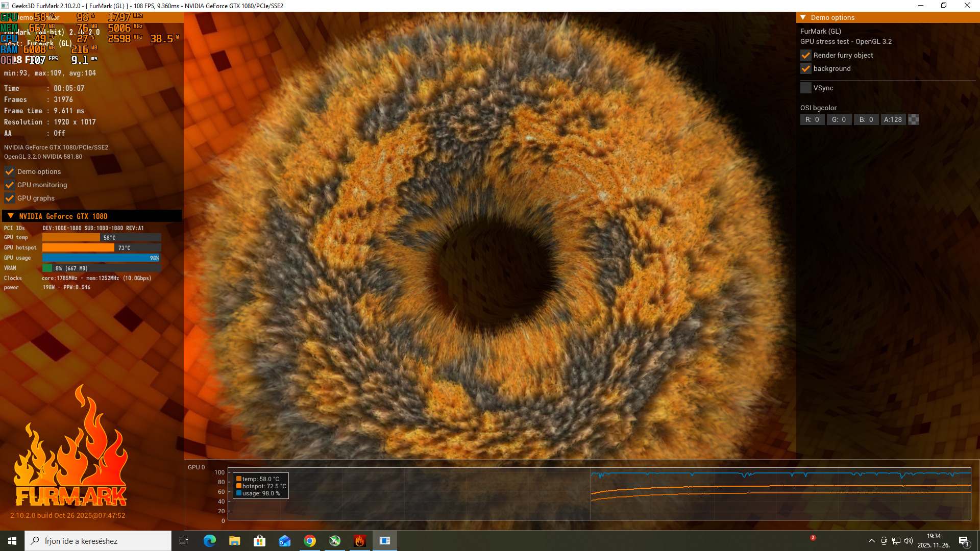
Task: Click the Task View taskbar icon
Action: (x=184, y=541)
